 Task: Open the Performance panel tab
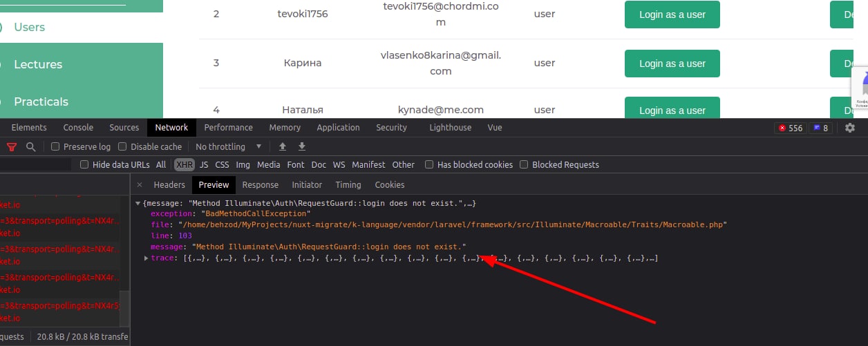(x=228, y=128)
